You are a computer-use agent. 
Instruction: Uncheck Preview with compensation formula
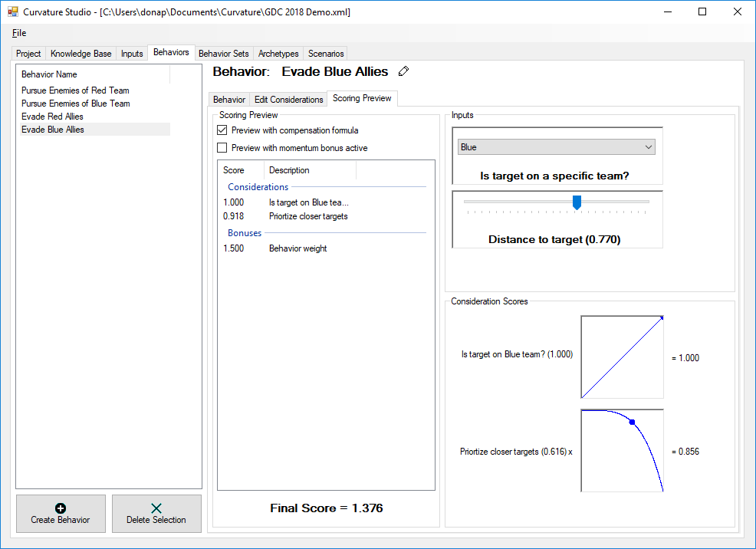click(222, 130)
